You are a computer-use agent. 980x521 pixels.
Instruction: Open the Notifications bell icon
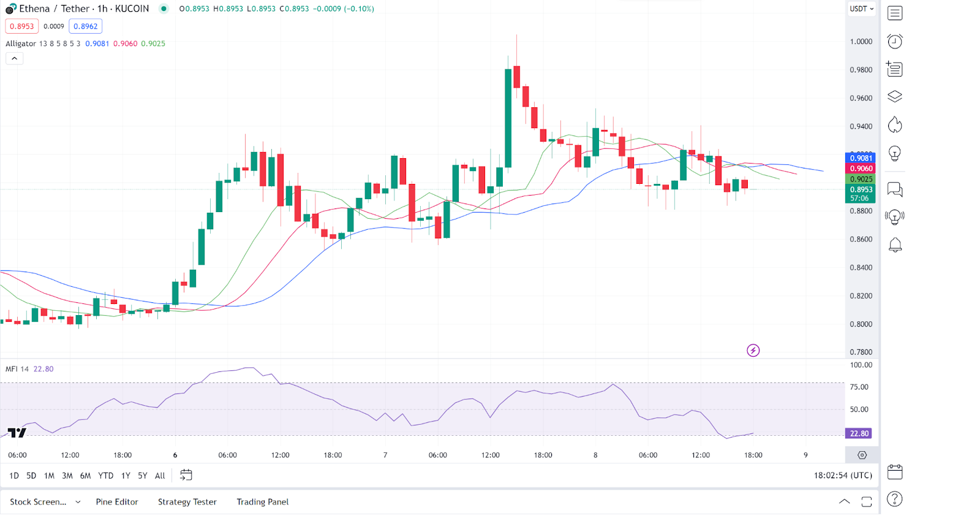[895, 245]
